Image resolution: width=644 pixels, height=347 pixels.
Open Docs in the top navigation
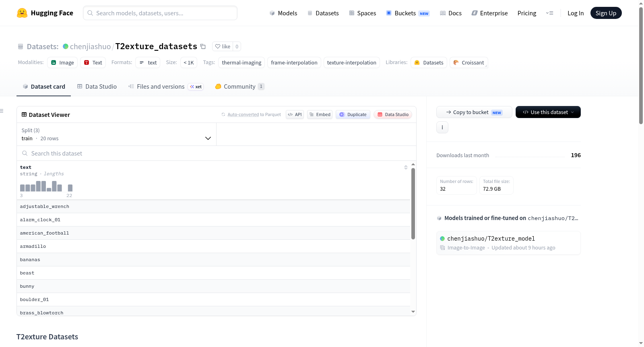coord(451,13)
